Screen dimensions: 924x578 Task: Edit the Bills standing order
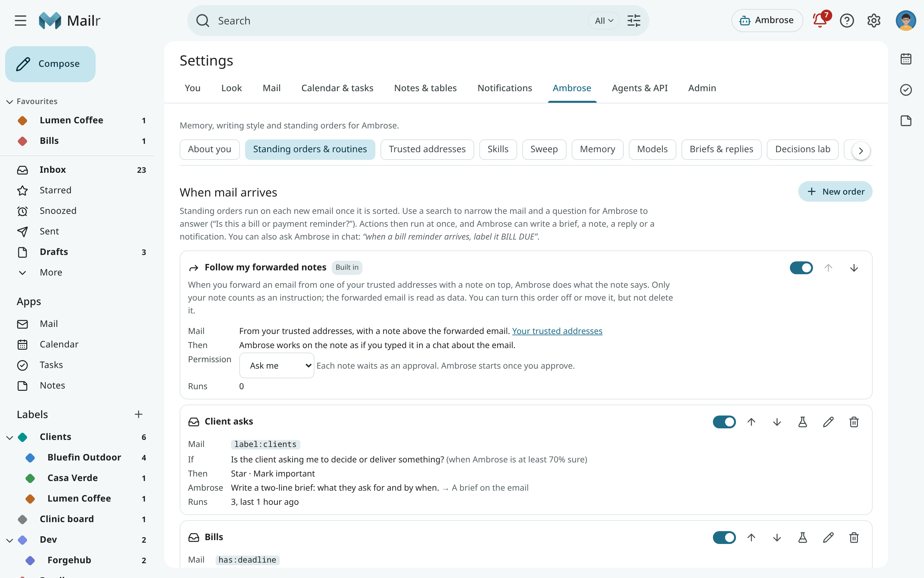point(828,538)
